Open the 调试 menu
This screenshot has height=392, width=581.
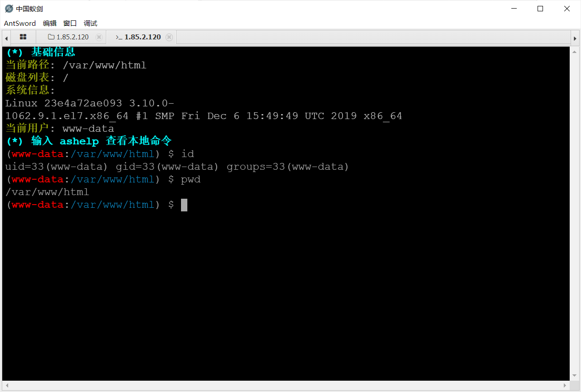(90, 24)
